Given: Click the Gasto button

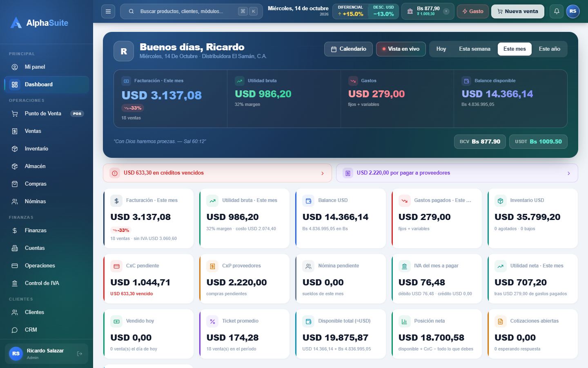Looking at the screenshot, I should click(x=473, y=11).
